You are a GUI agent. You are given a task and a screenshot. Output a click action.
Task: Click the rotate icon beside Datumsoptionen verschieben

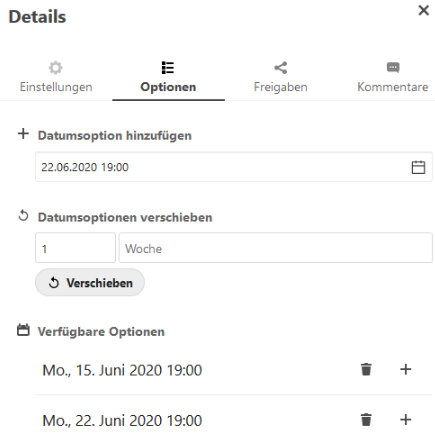[x=23, y=215]
